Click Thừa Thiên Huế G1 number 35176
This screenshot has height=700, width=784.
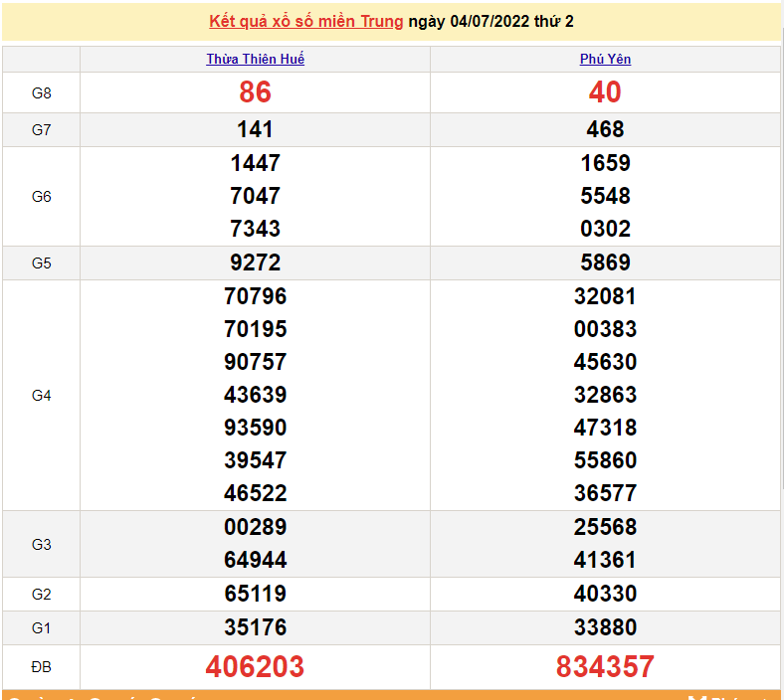tap(256, 627)
